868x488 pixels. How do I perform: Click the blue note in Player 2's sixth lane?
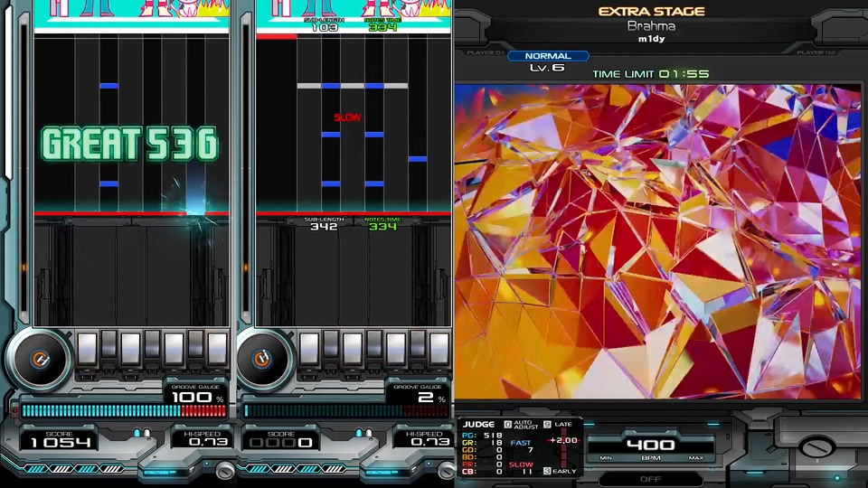pos(418,159)
